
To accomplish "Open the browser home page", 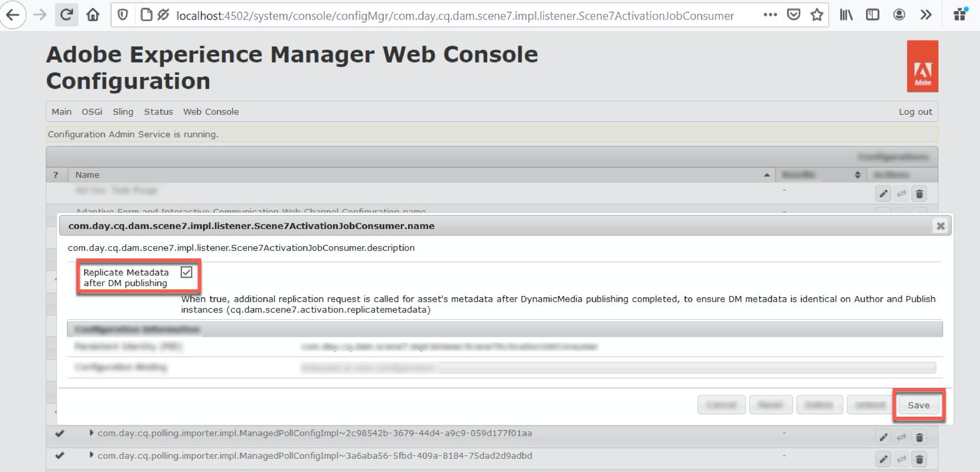I will 93,15.
